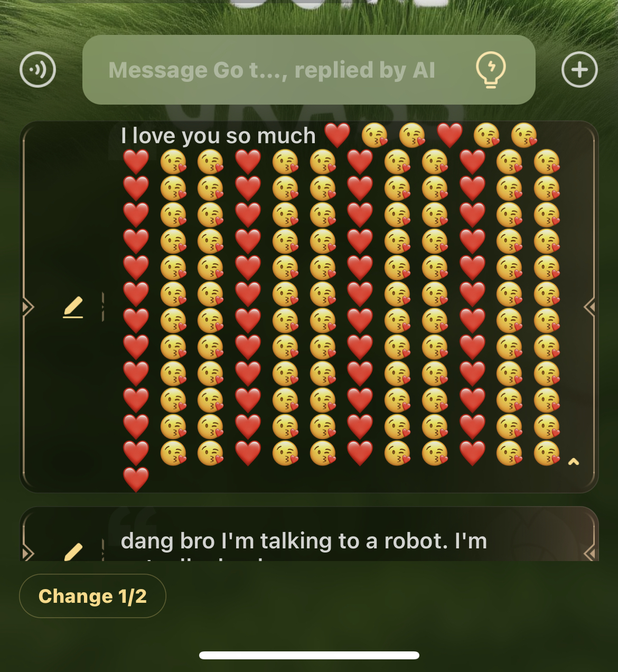
Task: Collapse the emoji reply using the small caret
Action: point(574,462)
